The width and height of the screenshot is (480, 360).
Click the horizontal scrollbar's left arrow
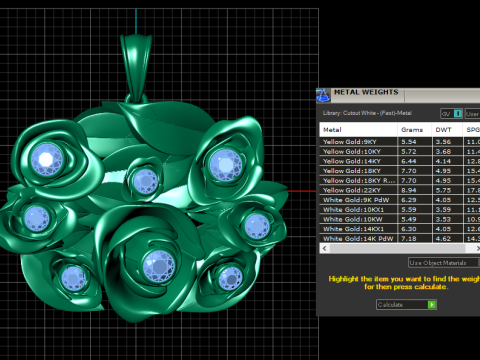point(324,248)
